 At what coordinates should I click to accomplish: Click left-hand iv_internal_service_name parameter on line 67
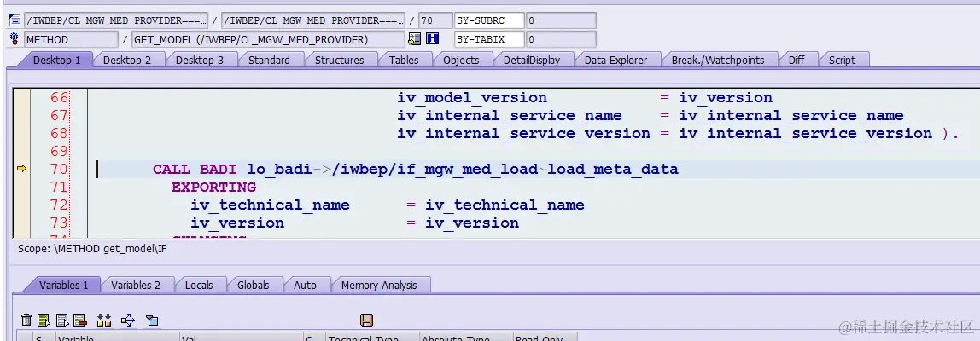(510, 116)
